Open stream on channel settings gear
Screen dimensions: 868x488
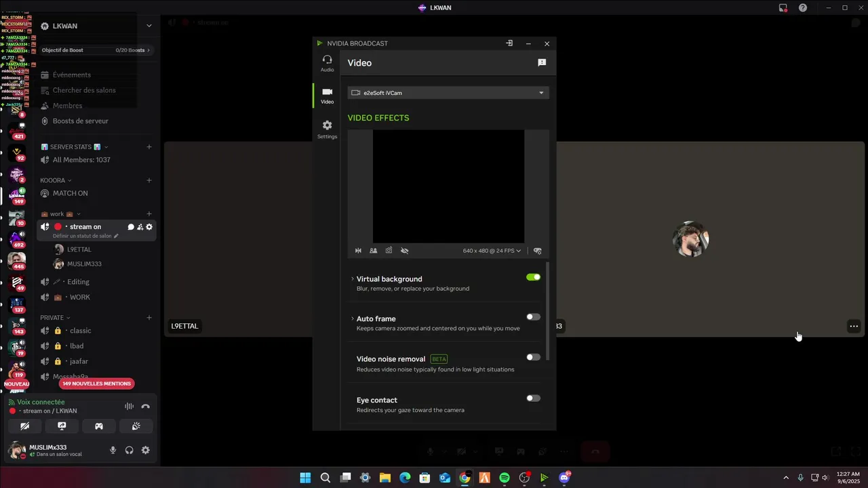point(149,227)
